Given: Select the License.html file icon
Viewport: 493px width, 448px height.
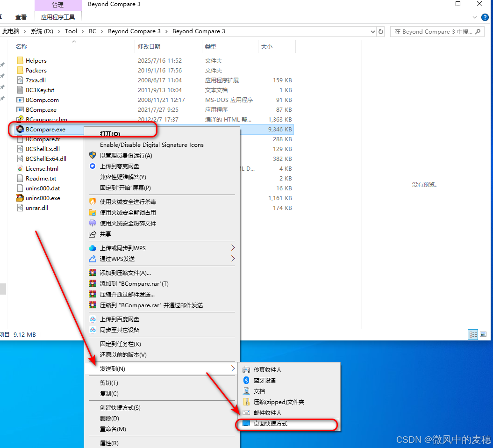Looking at the screenshot, I should coord(20,169).
